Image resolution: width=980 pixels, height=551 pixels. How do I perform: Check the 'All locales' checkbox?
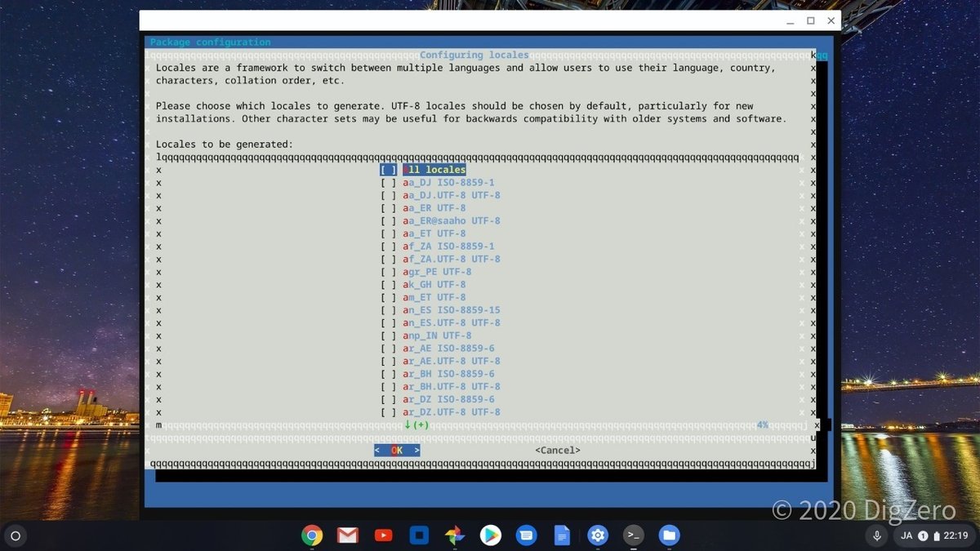tap(389, 170)
